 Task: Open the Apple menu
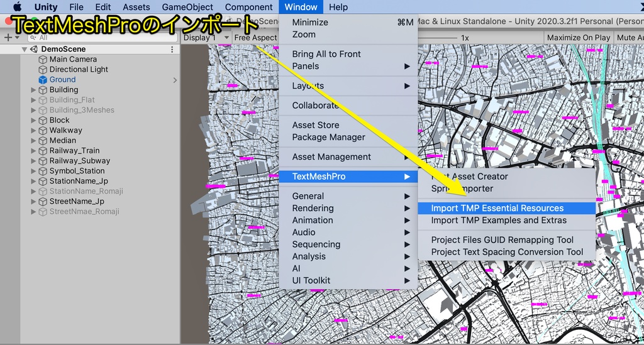tap(17, 6)
